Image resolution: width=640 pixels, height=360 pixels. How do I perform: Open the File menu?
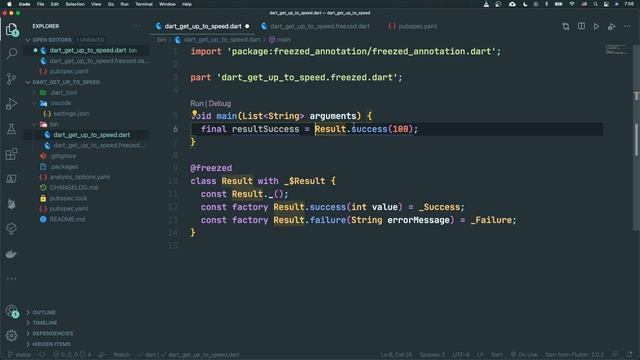[40, 4]
